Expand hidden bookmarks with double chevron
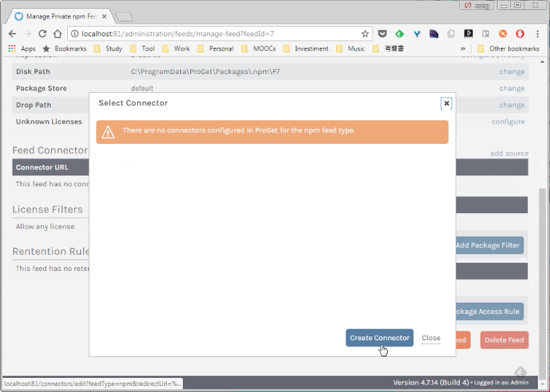Image resolution: width=550 pixels, height=392 pixels. [463, 48]
